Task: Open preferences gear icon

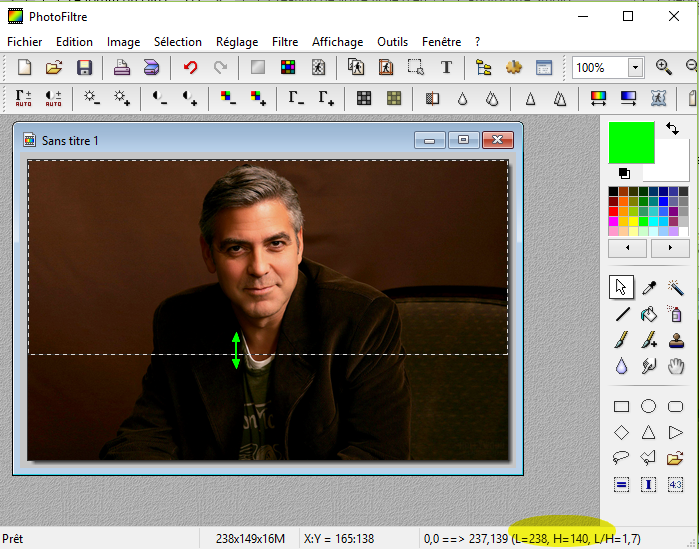Action: click(x=514, y=68)
